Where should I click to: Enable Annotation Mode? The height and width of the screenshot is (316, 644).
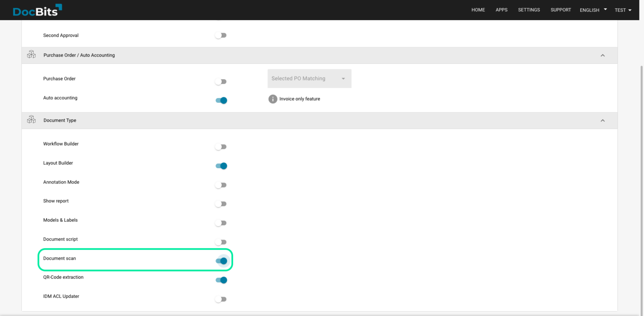click(x=221, y=185)
